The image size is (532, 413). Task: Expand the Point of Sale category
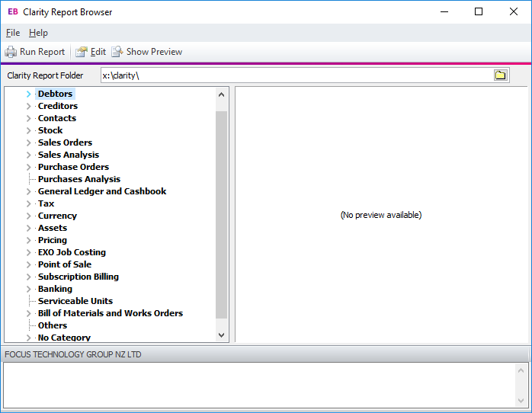click(29, 265)
